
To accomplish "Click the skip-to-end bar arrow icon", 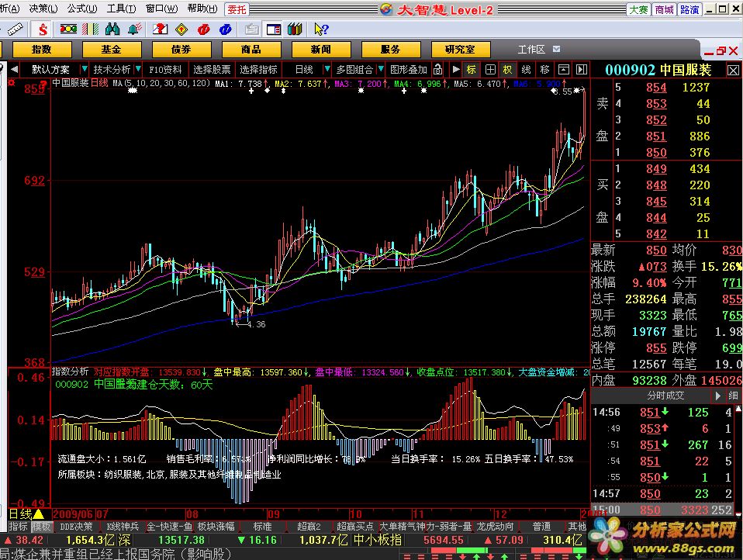I will [x=582, y=70].
